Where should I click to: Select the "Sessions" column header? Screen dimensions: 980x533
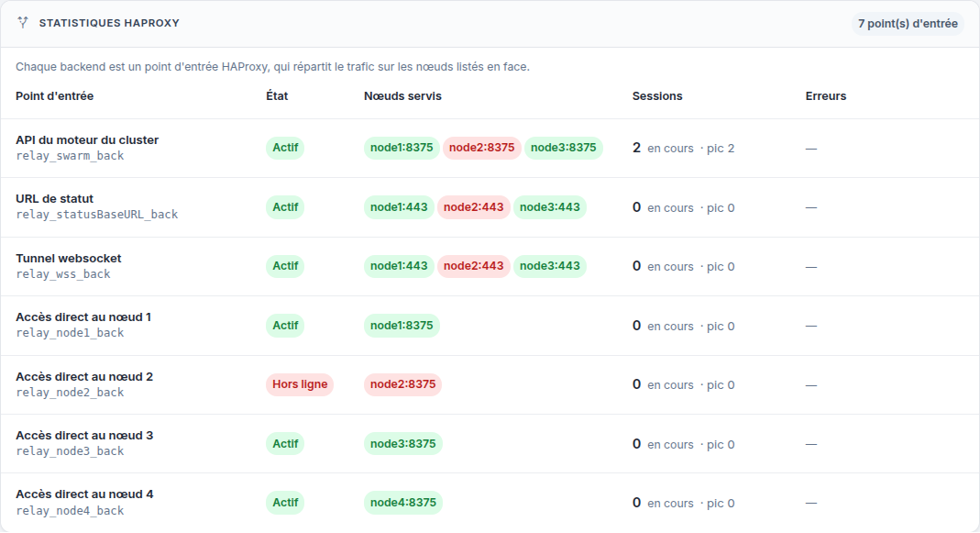(x=657, y=96)
